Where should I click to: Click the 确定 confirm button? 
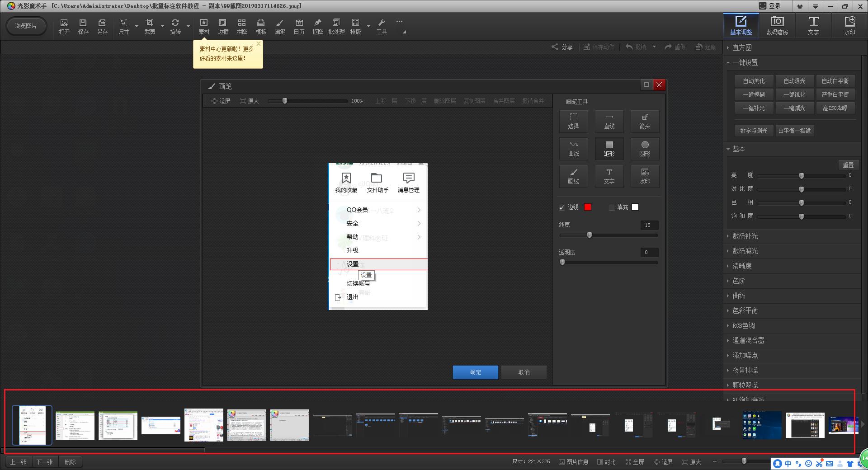475,372
